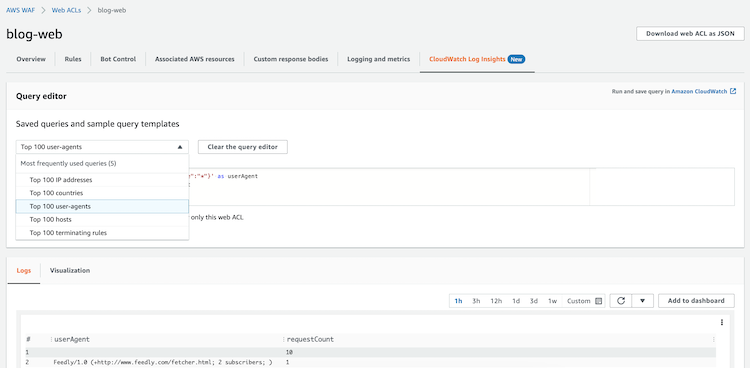750x368 pixels.
Task: Open the AWS WAF breadcrumb link
Action: pyautogui.click(x=21, y=10)
